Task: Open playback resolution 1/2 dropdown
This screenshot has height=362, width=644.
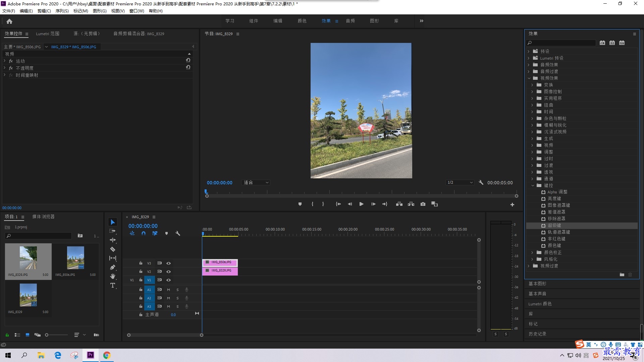Action: point(460,183)
